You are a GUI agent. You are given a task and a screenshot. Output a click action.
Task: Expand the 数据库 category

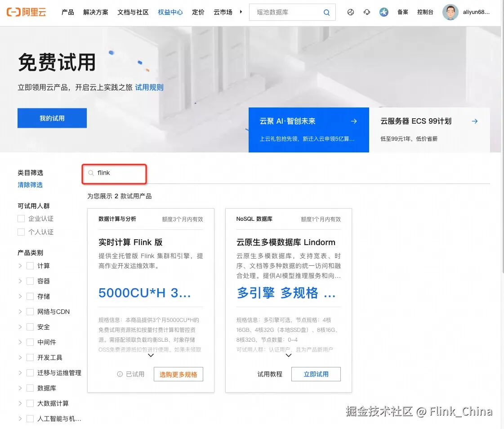pos(20,388)
